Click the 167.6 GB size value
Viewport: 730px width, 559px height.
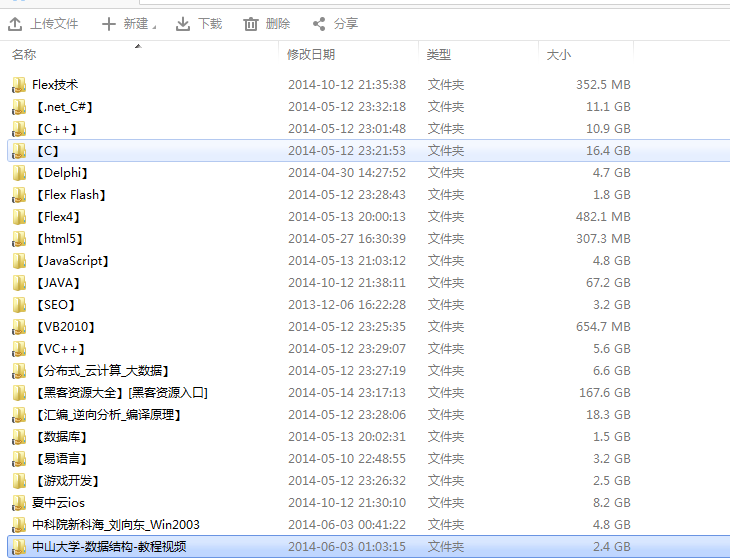pos(605,393)
